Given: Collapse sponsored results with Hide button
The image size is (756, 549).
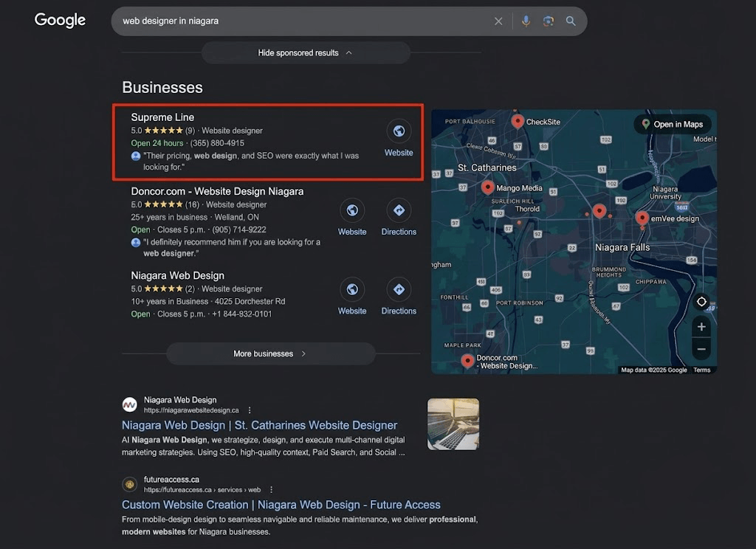Looking at the screenshot, I should [305, 53].
